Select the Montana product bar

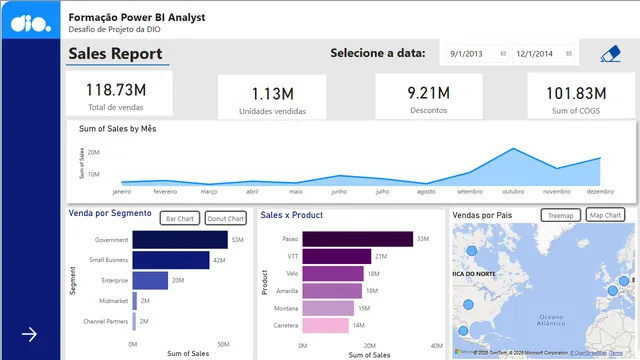328,308
